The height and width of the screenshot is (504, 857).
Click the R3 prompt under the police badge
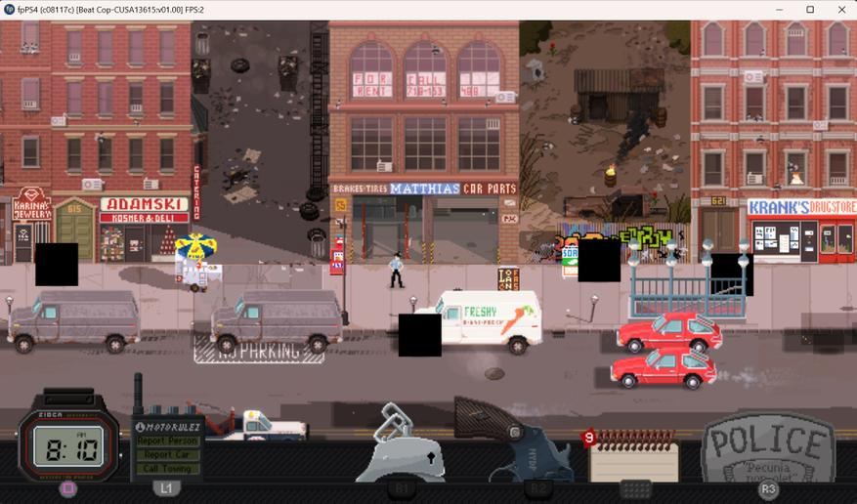pyautogui.click(x=768, y=488)
